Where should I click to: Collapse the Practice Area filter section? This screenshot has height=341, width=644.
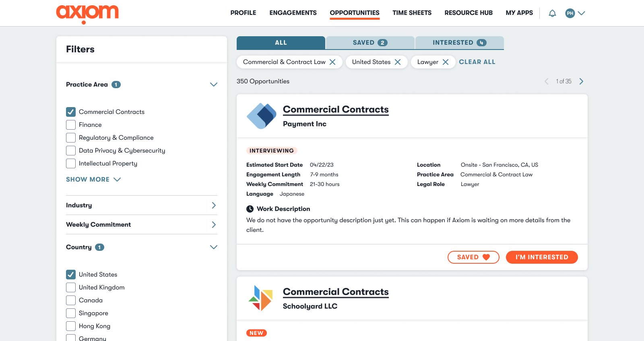pos(213,85)
